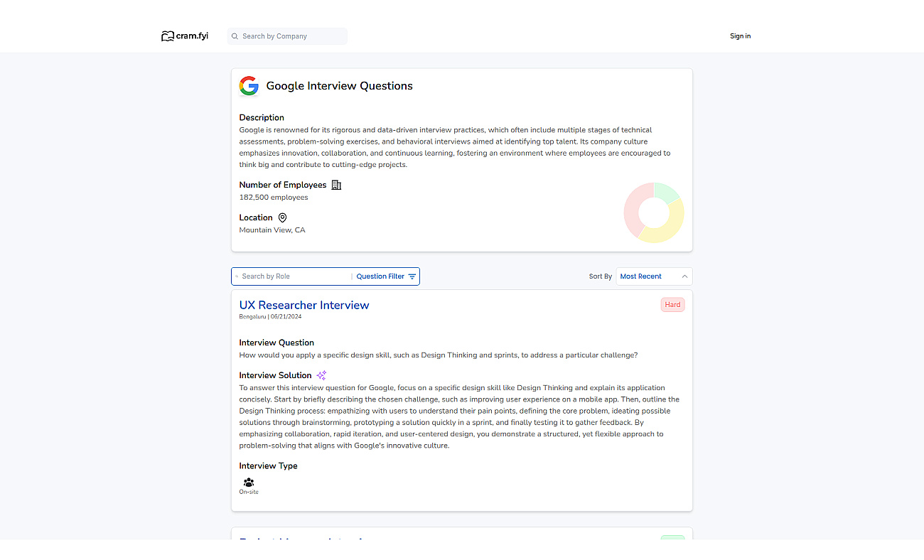Click the cram.fyi book logo icon
The width and height of the screenshot is (924, 560).
coord(168,36)
